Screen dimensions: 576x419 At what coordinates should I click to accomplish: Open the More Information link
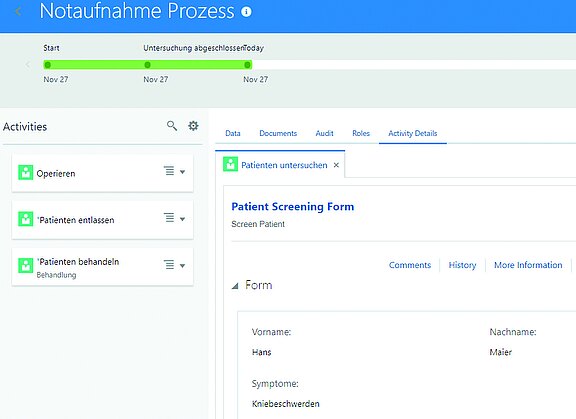528,265
